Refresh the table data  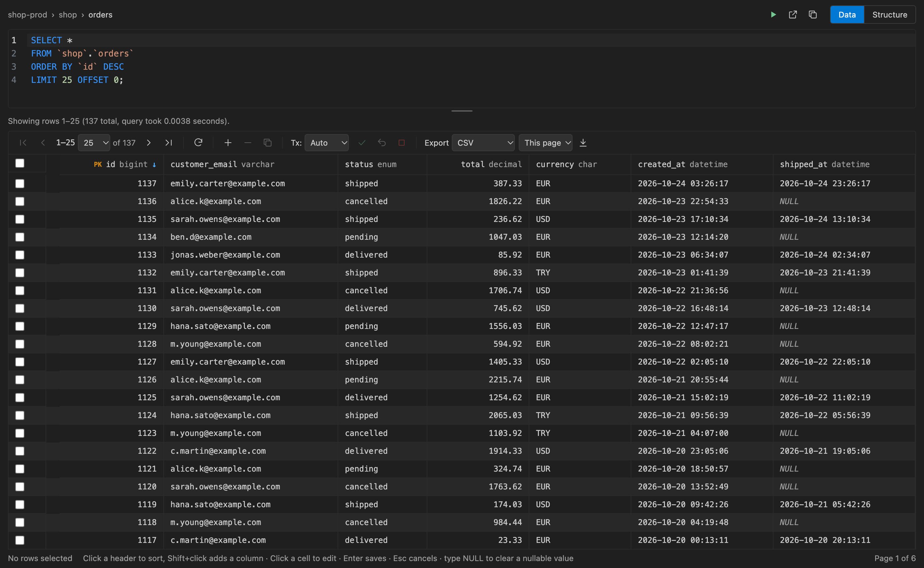[198, 143]
